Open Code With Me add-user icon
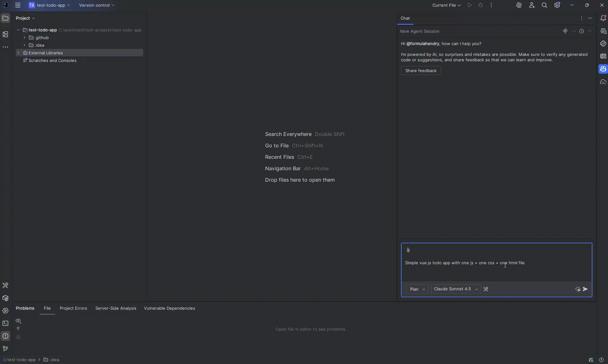608x364 pixels. pos(532,5)
